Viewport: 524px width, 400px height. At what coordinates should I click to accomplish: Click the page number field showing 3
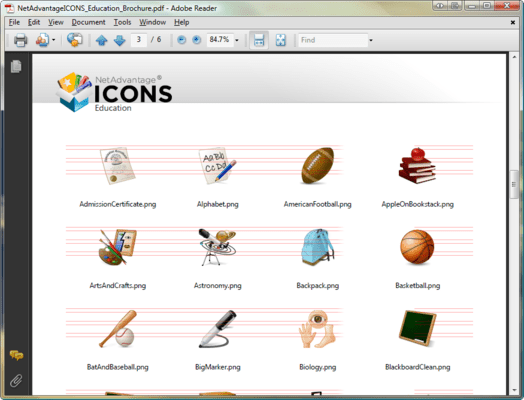click(x=138, y=40)
